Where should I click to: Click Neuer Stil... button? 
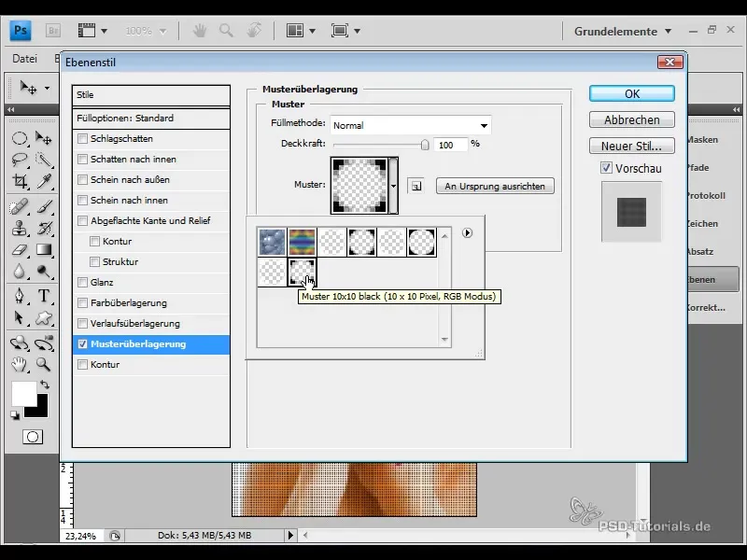coord(632,146)
